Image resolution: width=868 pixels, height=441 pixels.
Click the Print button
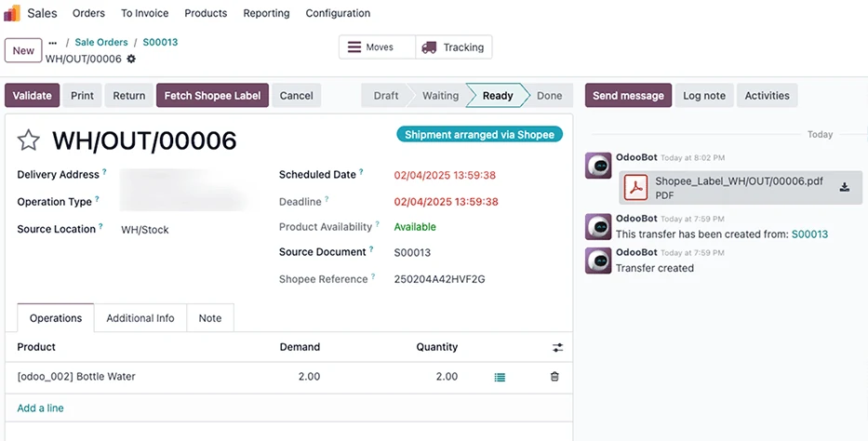[x=82, y=95]
